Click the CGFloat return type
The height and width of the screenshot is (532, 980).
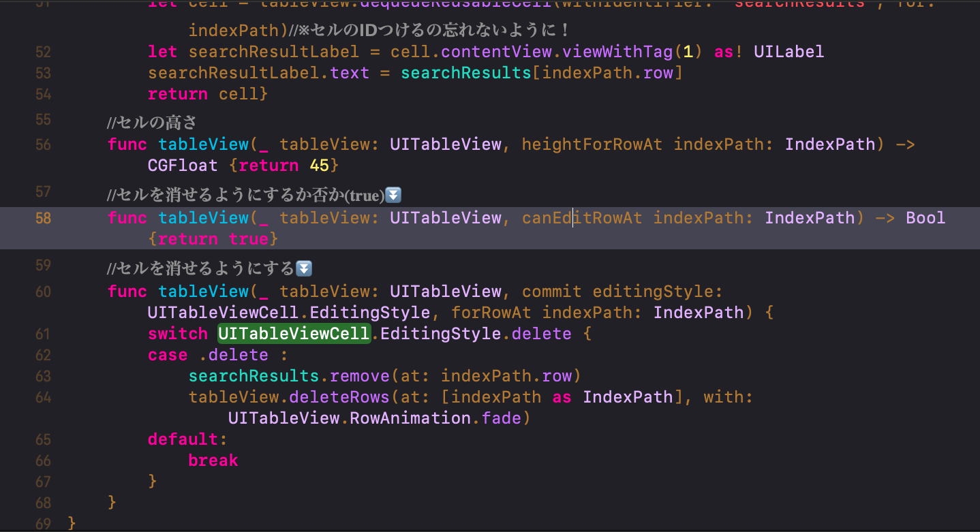click(183, 166)
